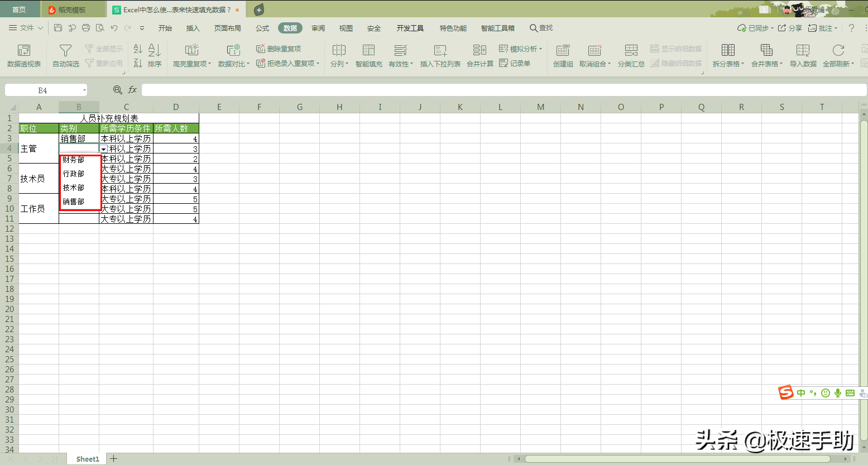Sort descending with the Z-A icon
Viewport: 868px width, 465px height.
pyautogui.click(x=138, y=63)
